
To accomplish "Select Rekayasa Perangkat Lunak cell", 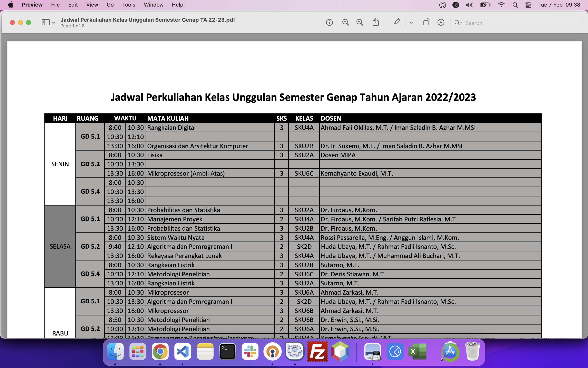I will click(210, 256).
